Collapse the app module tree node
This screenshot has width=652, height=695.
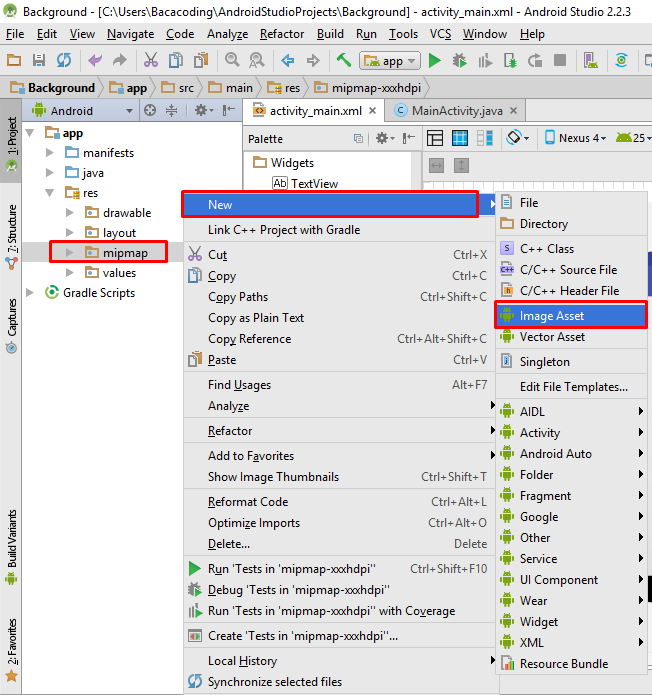pos(30,133)
